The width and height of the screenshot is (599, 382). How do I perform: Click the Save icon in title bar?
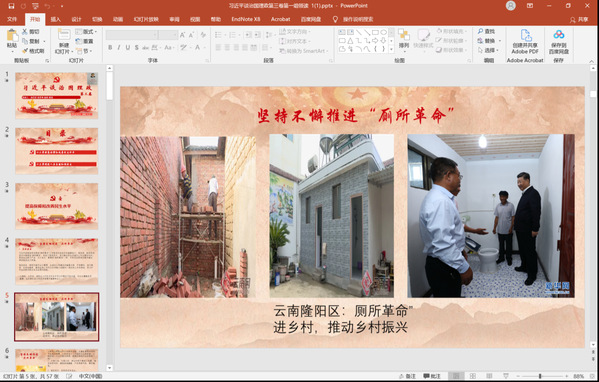(x=11, y=6)
